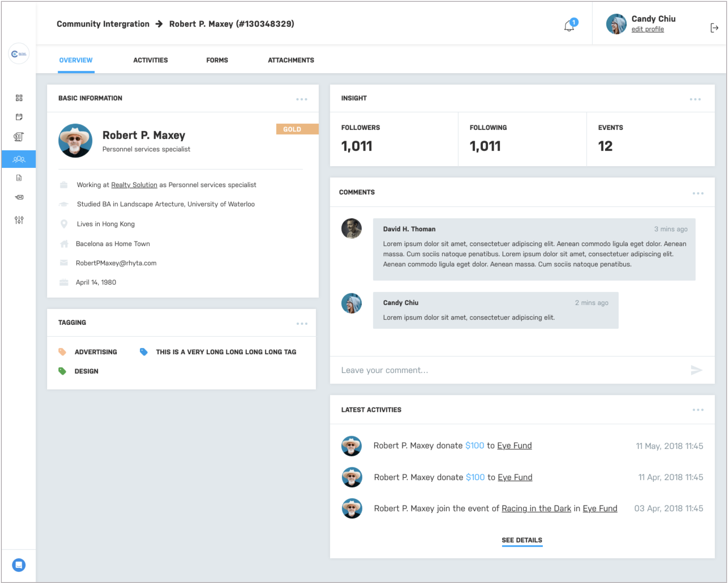Click the orange ADVERTISING tag icon
Viewport: 728px width, 583px height.
(62, 351)
